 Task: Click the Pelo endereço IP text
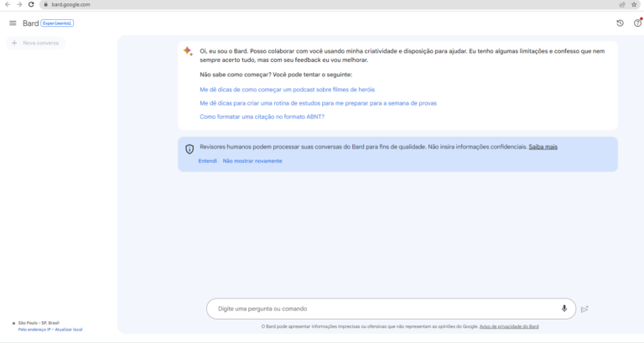coord(34,330)
